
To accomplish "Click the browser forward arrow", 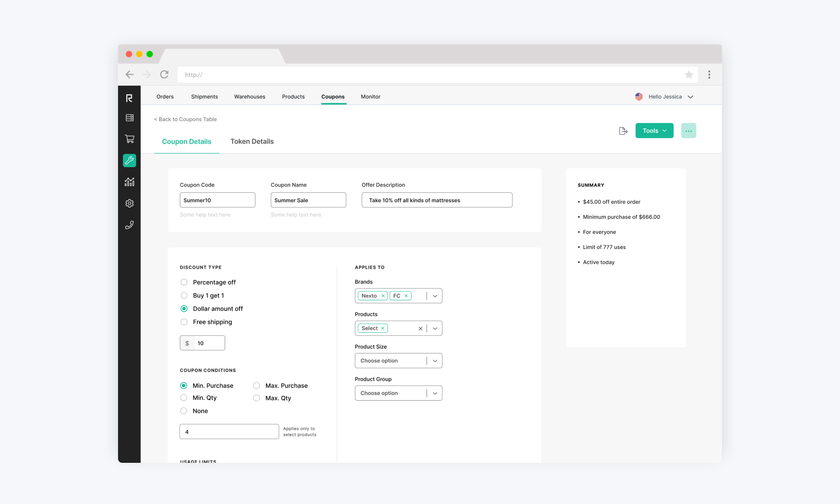I will [x=147, y=75].
